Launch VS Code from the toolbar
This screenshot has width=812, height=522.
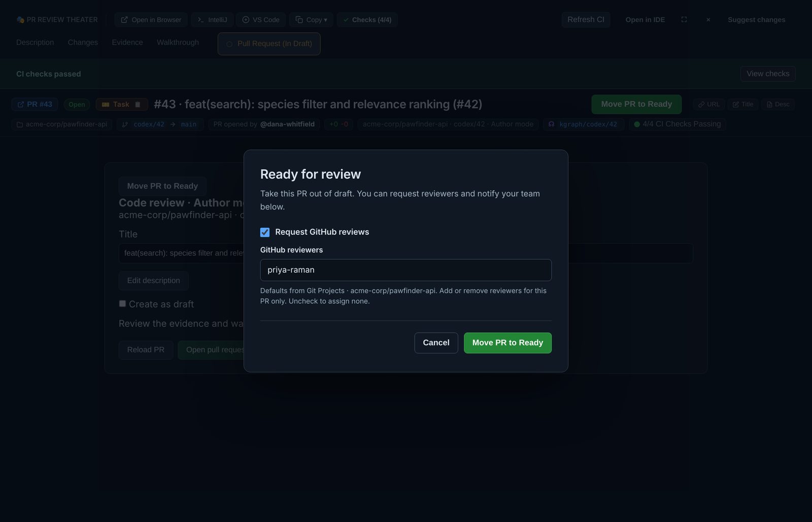coord(261,20)
